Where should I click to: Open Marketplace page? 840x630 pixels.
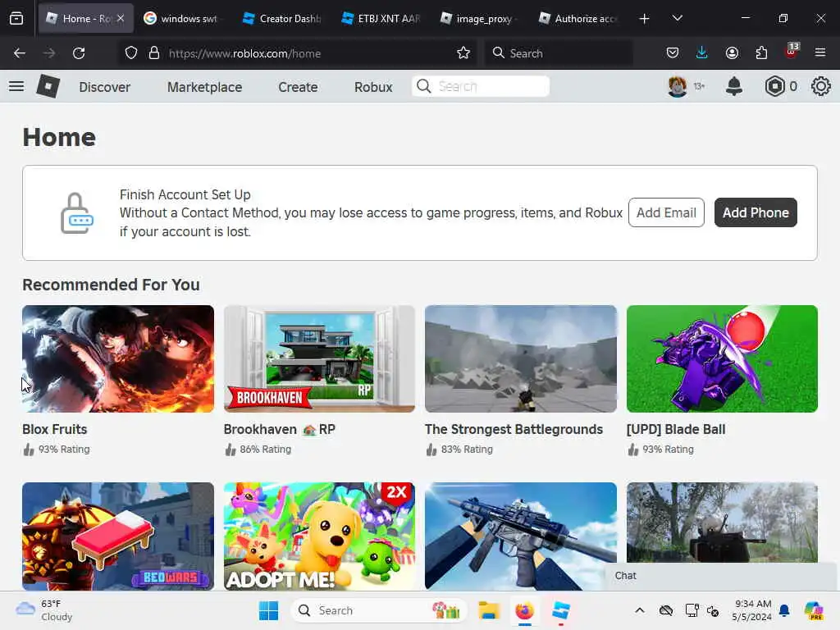point(204,87)
